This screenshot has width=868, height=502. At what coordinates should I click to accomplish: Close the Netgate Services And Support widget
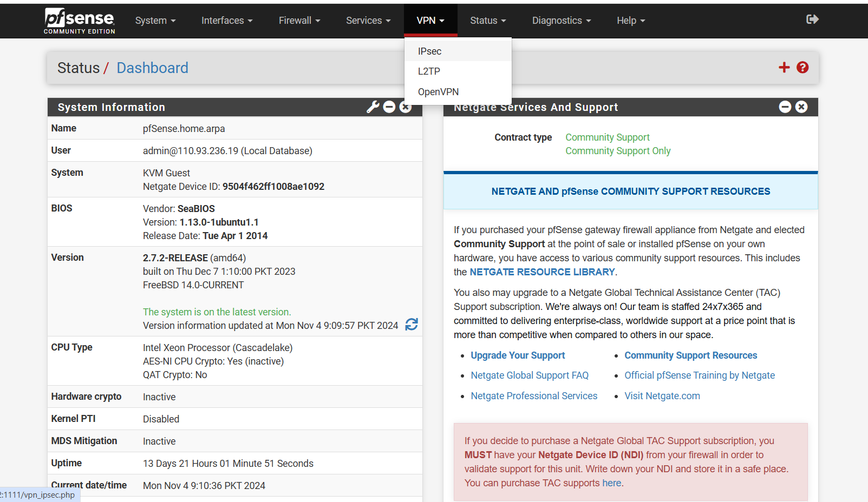pos(801,107)
